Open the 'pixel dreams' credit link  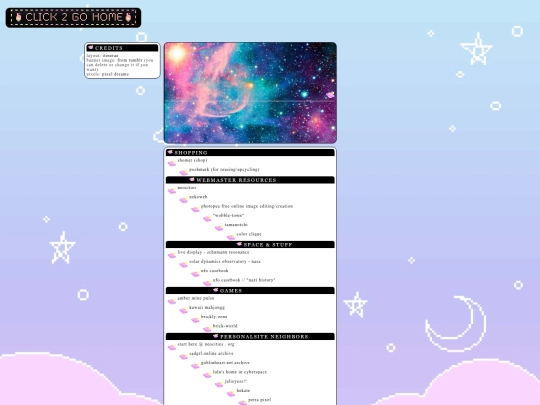point(115,74)
